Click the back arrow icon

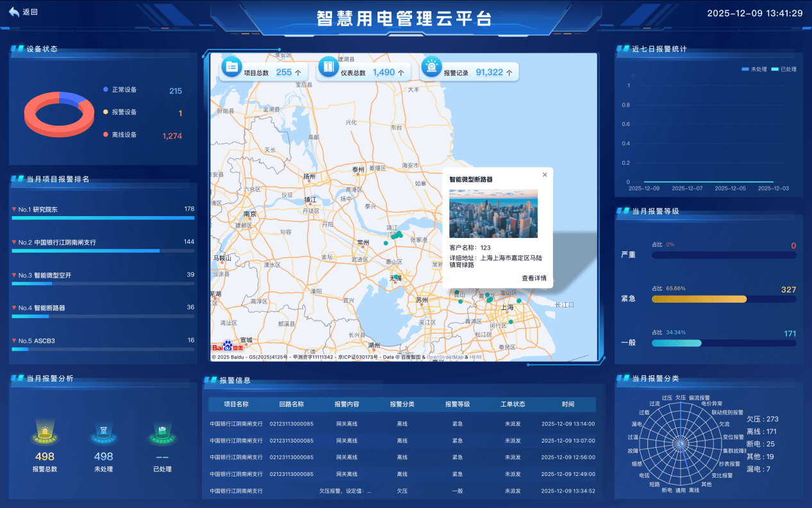pyautogui.click(x=14, y=12)
